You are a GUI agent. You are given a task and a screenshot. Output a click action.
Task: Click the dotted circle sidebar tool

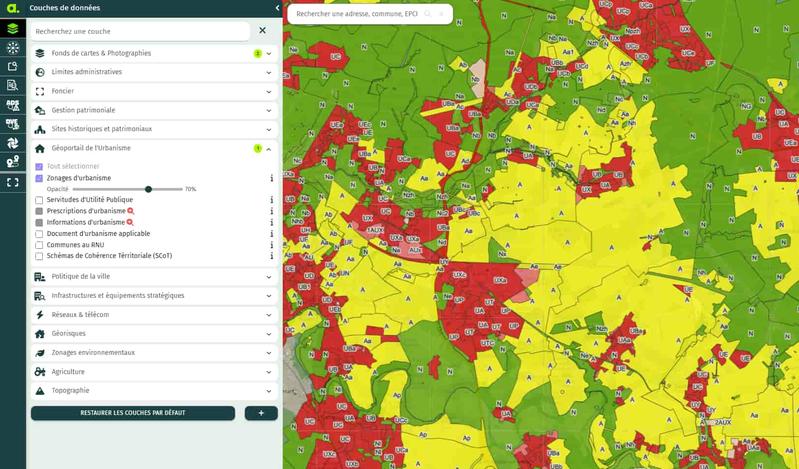[13, 47]
